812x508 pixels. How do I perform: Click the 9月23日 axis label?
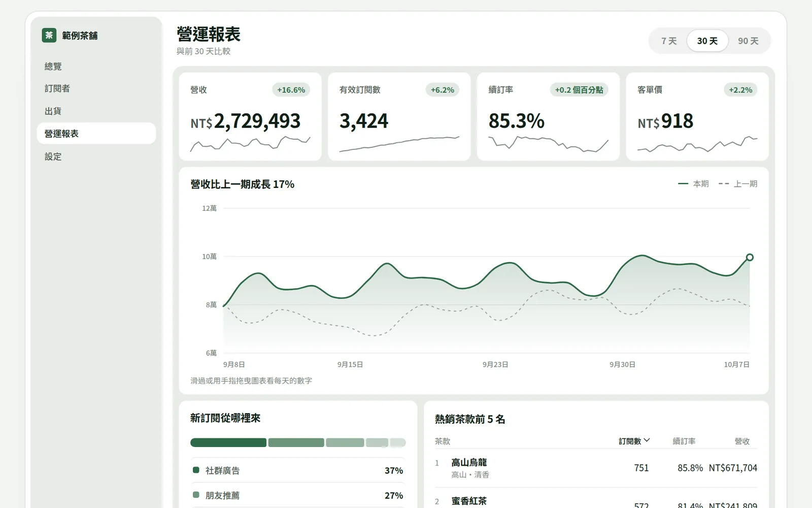point(495,364)
